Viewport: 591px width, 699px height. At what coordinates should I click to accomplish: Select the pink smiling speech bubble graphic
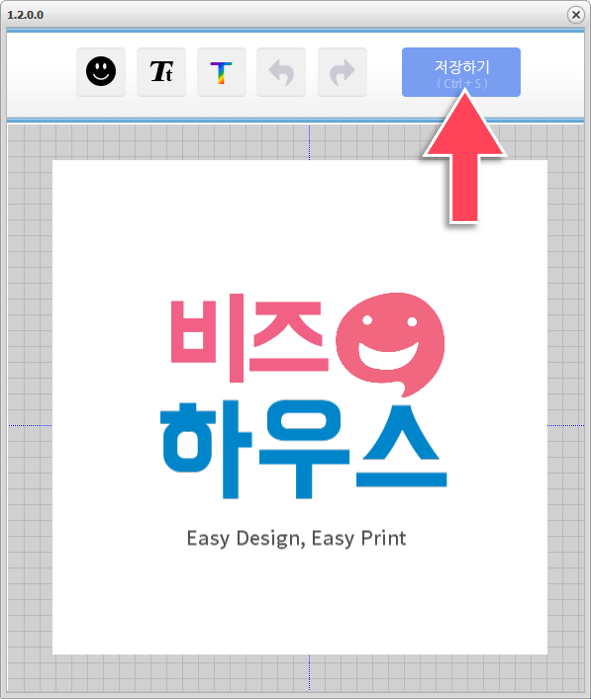click(x=390, y=344)
